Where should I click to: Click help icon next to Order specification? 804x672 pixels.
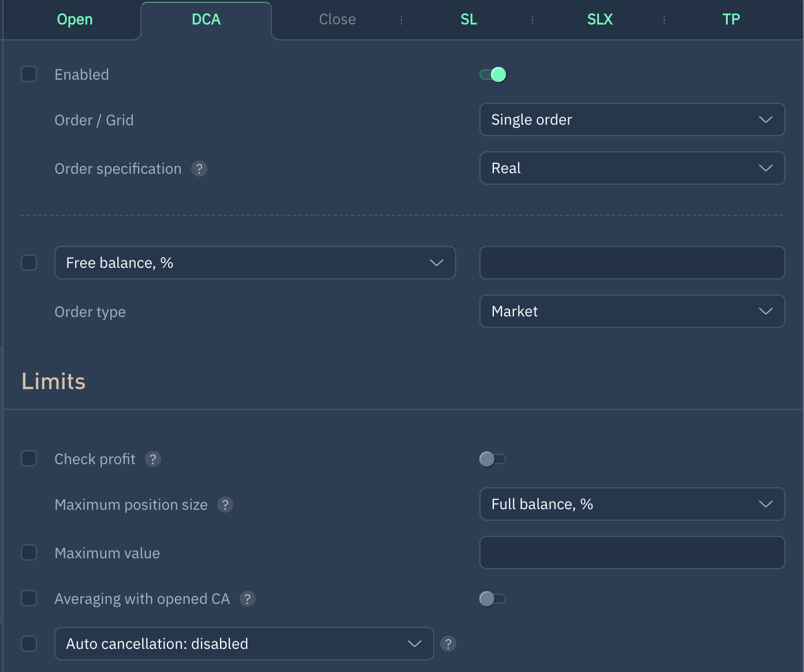pyautogui.click(x=199, y=169)
